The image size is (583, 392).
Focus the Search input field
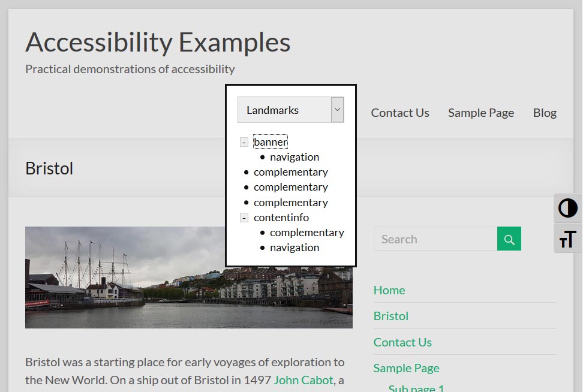coord(435,239)
